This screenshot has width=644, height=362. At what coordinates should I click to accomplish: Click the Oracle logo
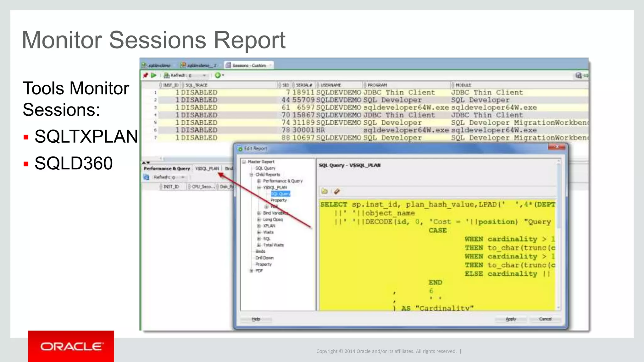(71, 346)
